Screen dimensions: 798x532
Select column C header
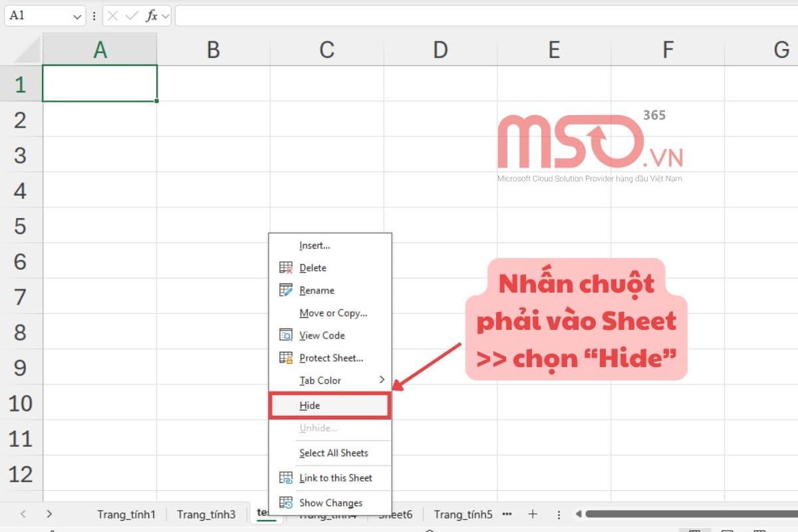327,49
